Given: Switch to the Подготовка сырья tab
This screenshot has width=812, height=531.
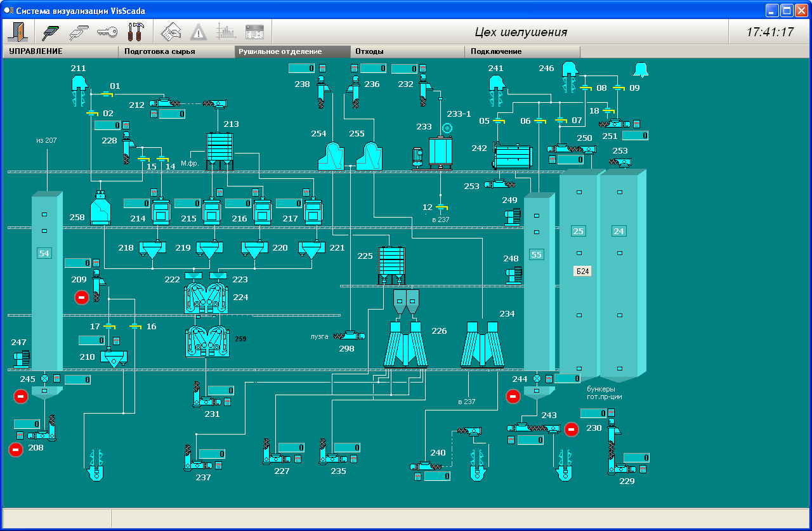Looking at the screenshot, I should (x=176, y=52).
